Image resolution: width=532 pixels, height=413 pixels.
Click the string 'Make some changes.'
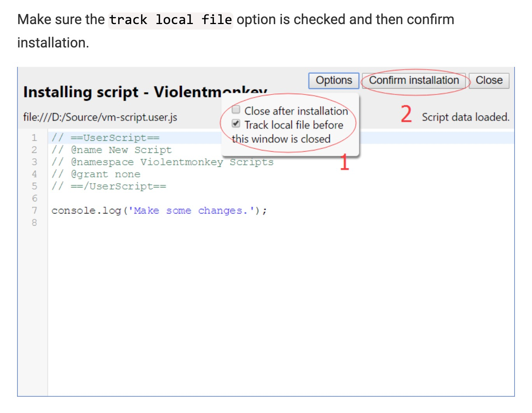click(x=192, y=210)
